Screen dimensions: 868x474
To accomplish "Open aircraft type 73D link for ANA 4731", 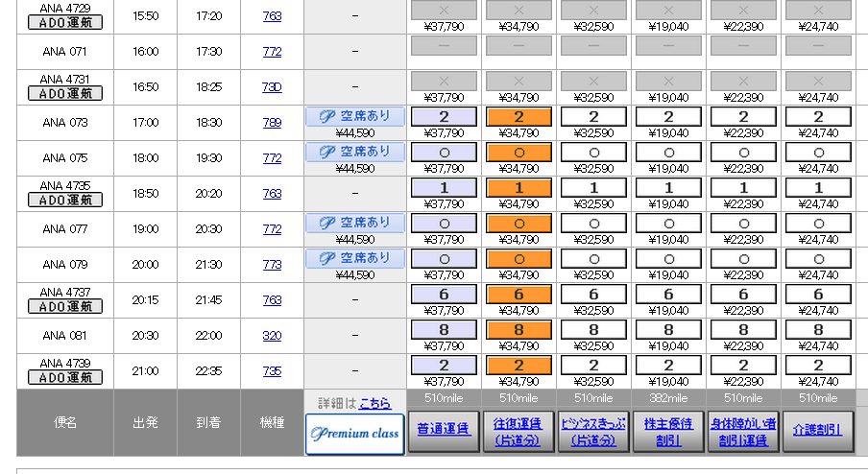I will tap(272, 86).
